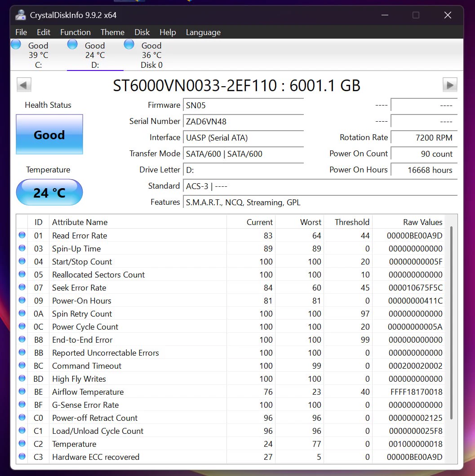Click the Health Status label
The height and width of the screenshot is (476, 475).
[48, 105]
